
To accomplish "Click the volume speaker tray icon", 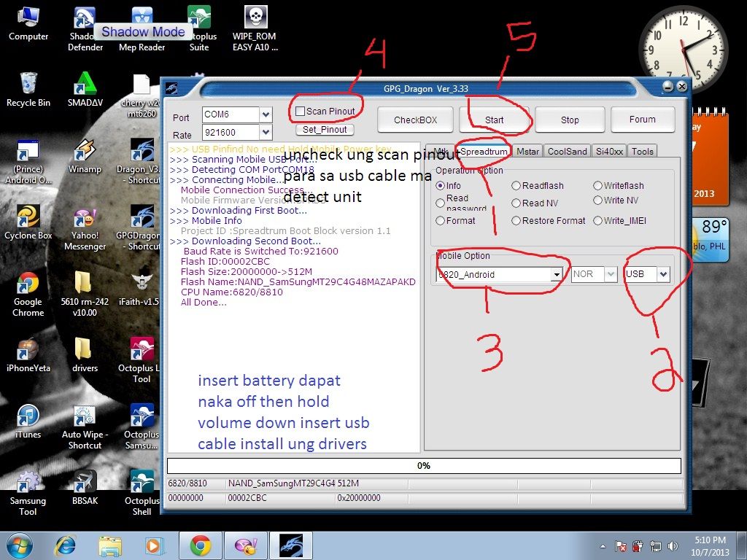I will point(673,545).
